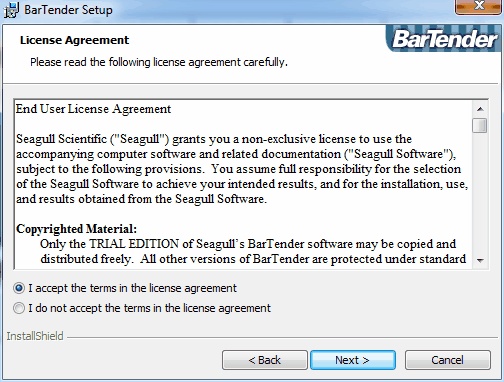Screen dimensions: 504x382
Task: Click the license text scroll up arrow
Action: tap(480, 109)
